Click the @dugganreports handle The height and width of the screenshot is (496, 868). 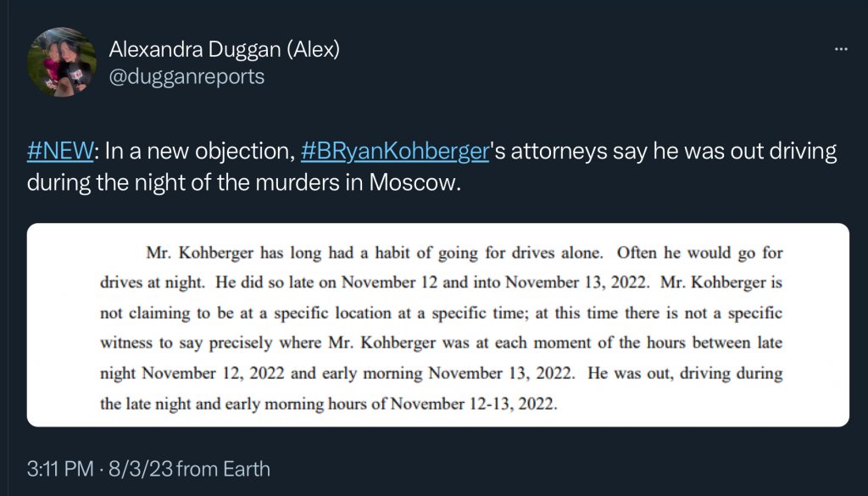186,76
